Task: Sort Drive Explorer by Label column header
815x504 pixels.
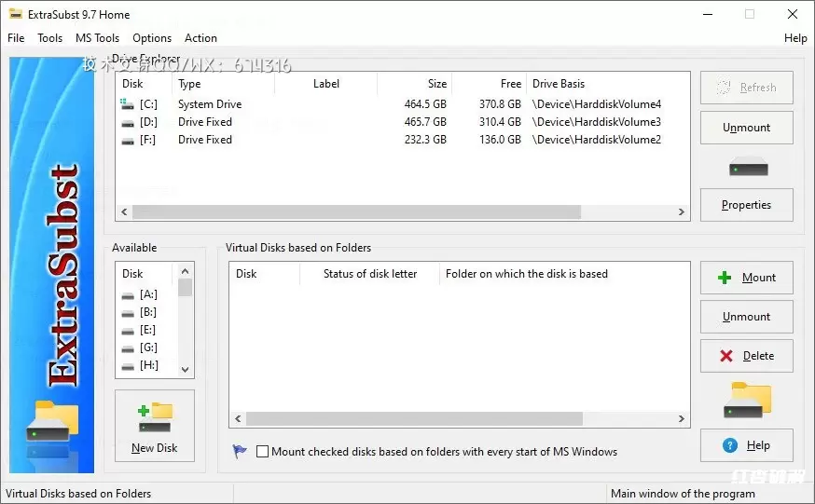Action: pyautogui.click(x=325, y=84)
